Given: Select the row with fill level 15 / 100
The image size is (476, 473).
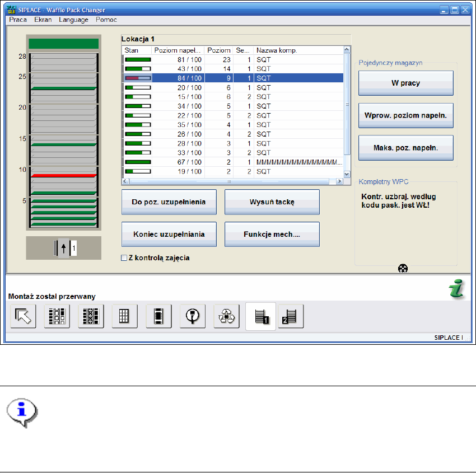Looking at the screenshot, I should 233,97.
